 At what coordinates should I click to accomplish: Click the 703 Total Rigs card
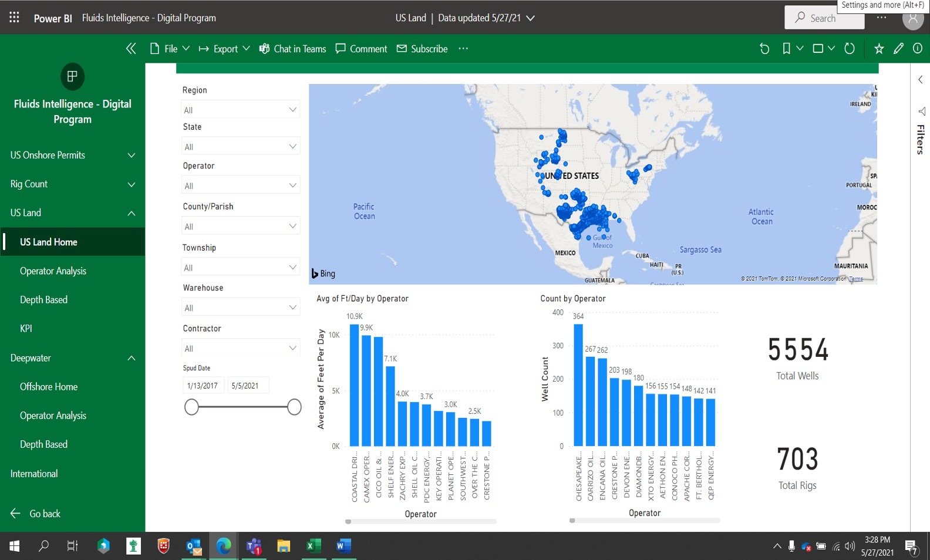797,468
